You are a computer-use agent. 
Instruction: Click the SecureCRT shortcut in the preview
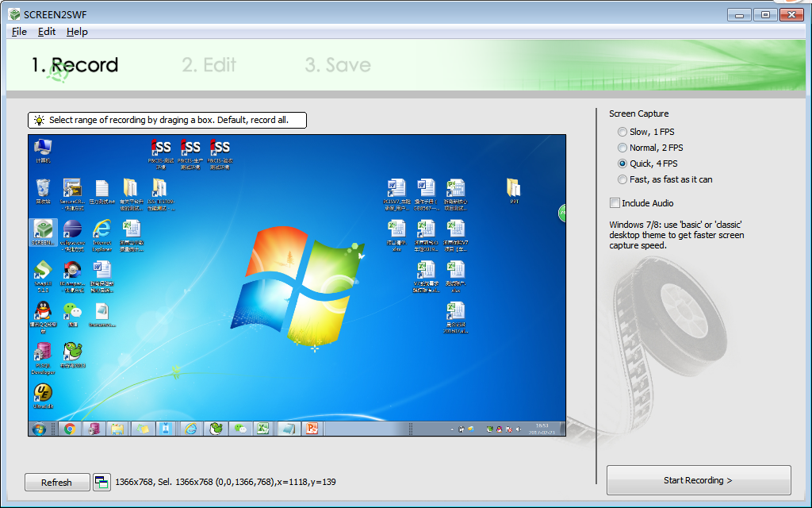click(x=72, y=194)
